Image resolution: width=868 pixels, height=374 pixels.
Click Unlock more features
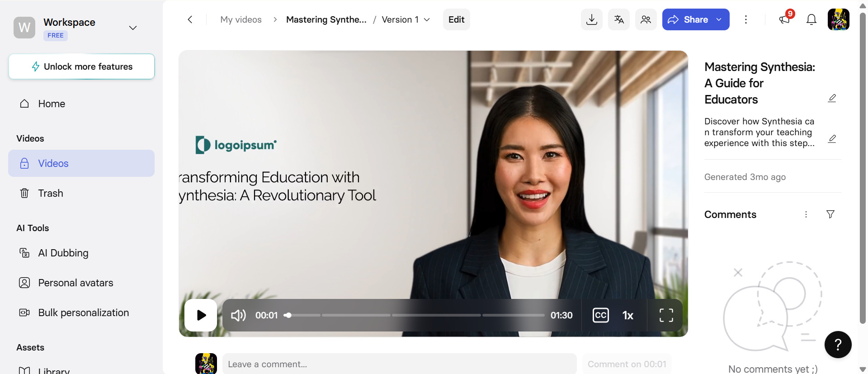click(82, 66)
